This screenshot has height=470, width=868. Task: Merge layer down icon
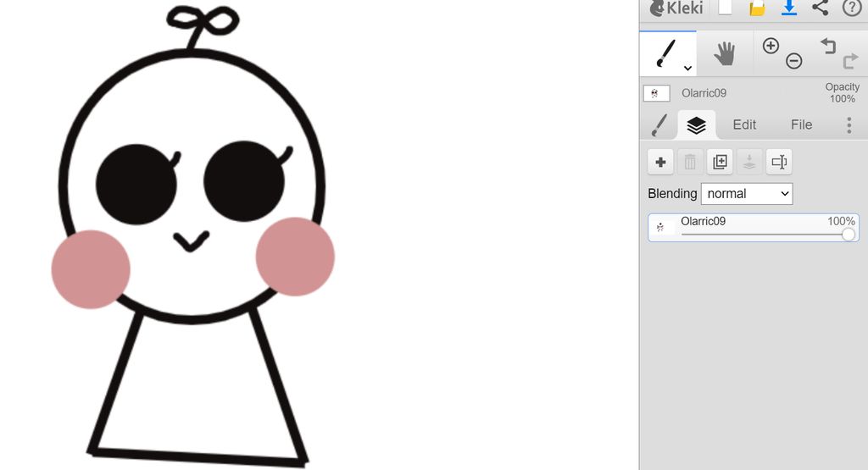click(x=749, y=162)
